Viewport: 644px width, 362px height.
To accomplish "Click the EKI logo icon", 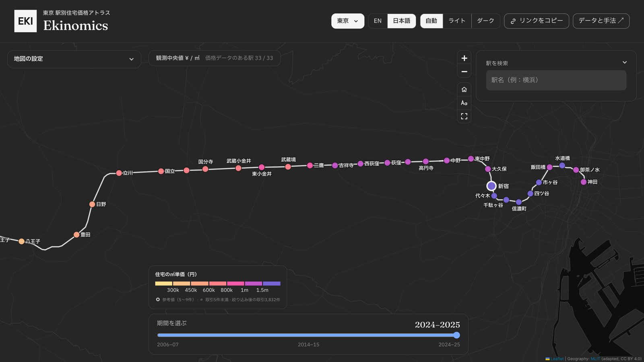I will 25,21.
